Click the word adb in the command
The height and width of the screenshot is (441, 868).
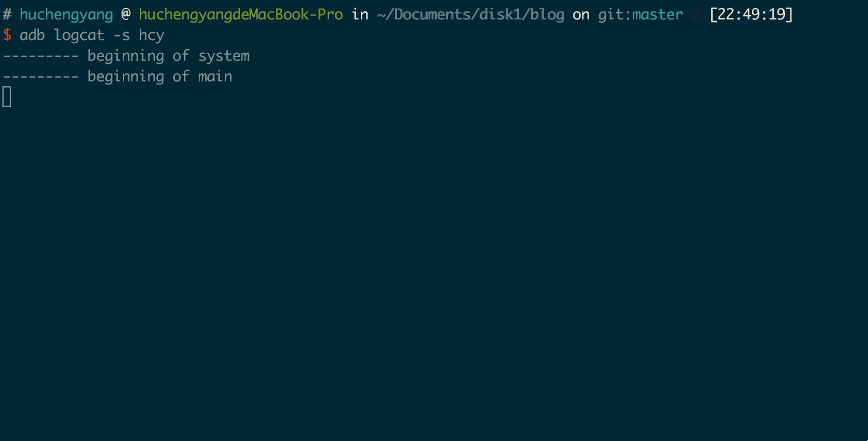tap(32, 35)
